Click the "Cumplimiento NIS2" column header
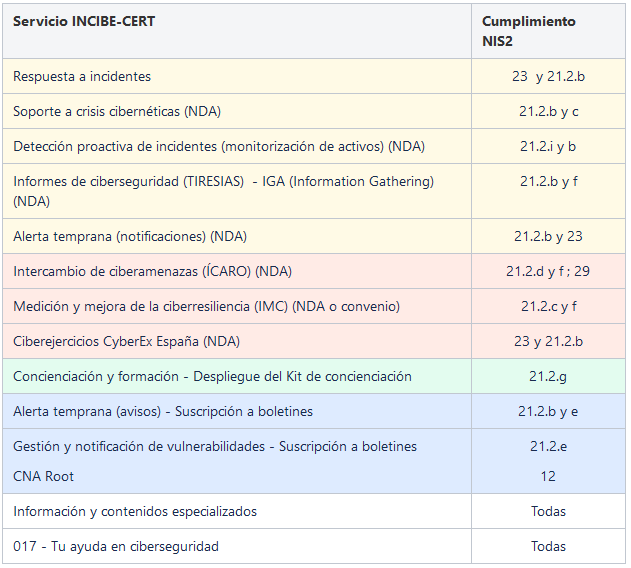 528,31
